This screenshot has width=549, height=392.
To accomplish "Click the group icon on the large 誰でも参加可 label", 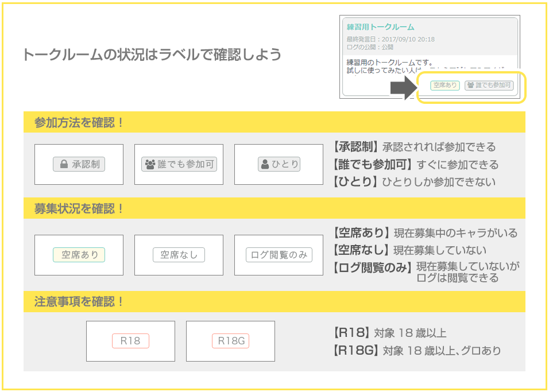I will tap(150, 165).
